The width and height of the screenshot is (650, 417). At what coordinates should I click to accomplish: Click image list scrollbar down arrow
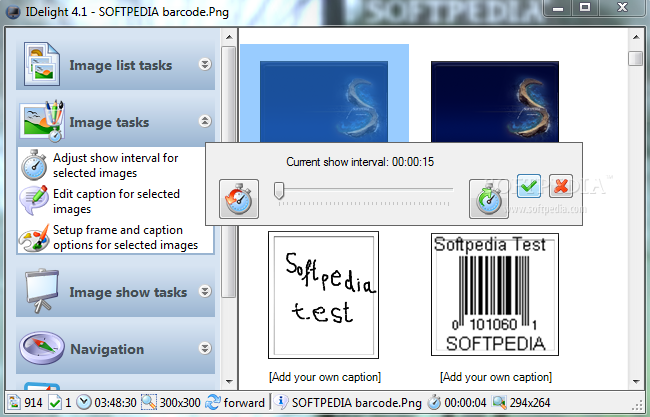(x=636, y=381)
